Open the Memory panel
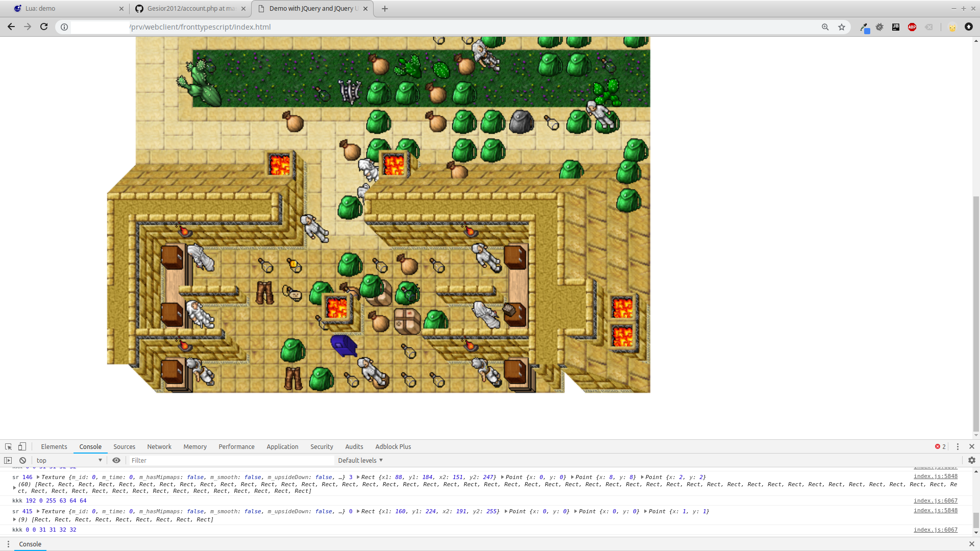 195,446
